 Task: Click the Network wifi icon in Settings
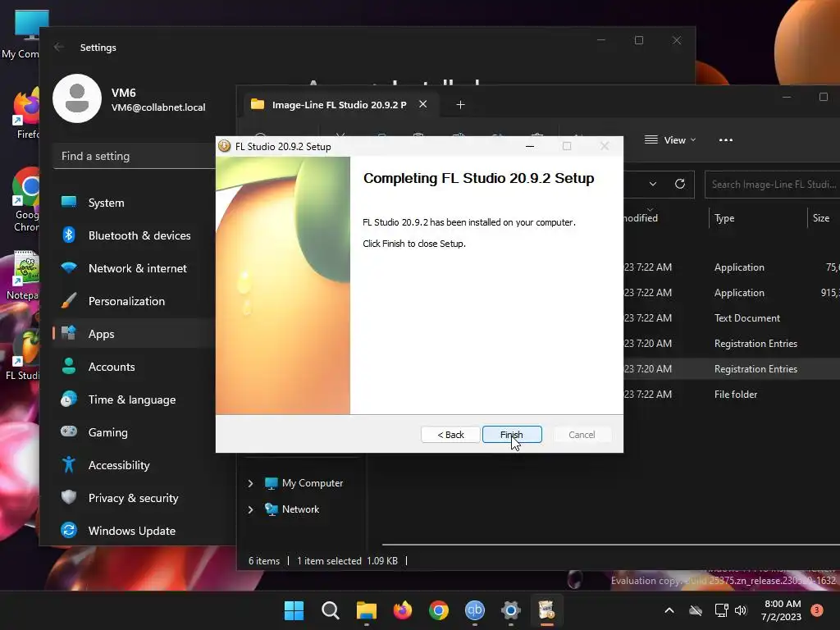[69, 267]
